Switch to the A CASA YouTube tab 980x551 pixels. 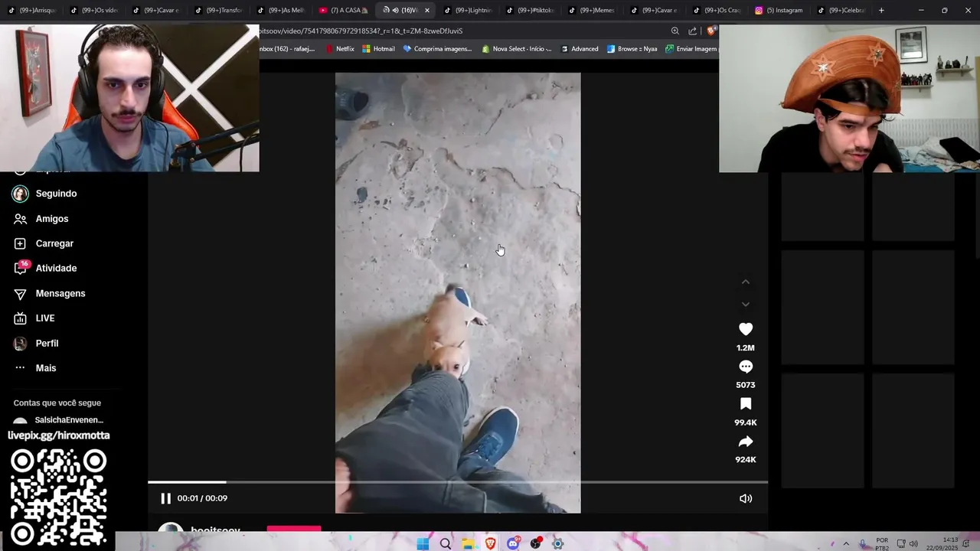coord(344,11)
